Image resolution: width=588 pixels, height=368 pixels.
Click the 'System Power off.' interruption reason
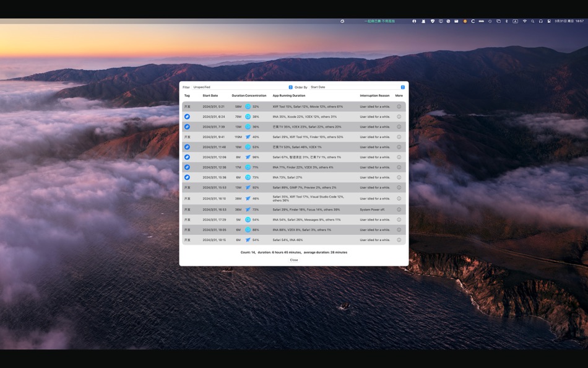coord(373,209)
